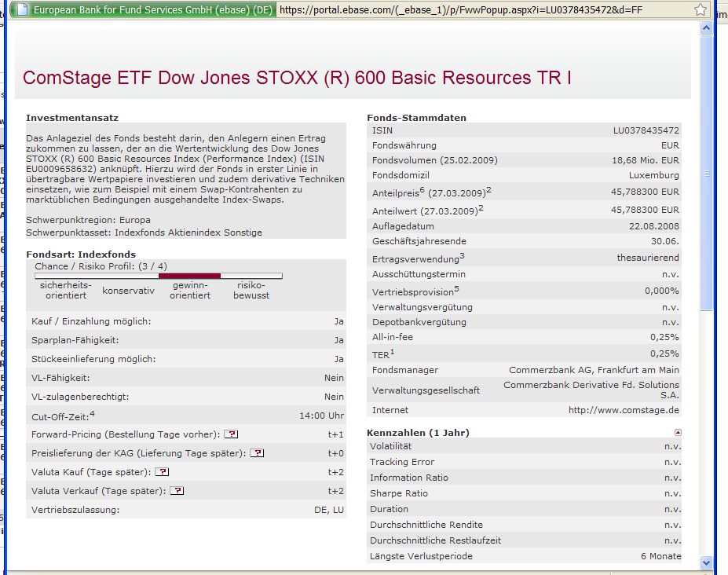Click Anteilpreis footnote 6 superscript
Screen dimensions: 728x575
click(x=422, y=189)
